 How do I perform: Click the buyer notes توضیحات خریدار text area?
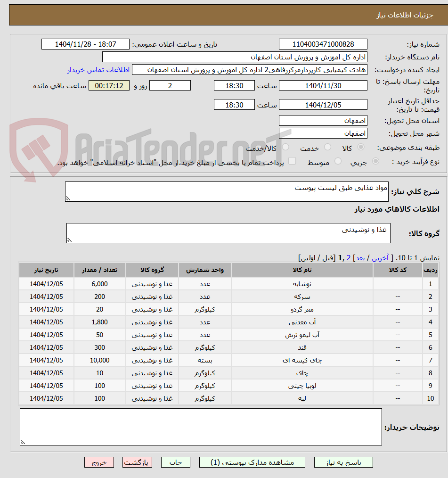click(x=201, y=427)
